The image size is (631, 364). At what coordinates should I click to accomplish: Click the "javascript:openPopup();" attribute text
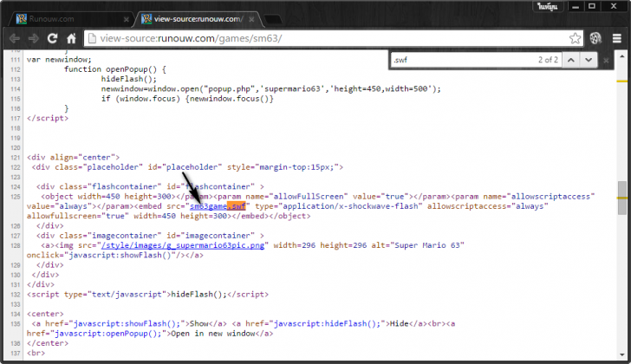click(107, 334)
